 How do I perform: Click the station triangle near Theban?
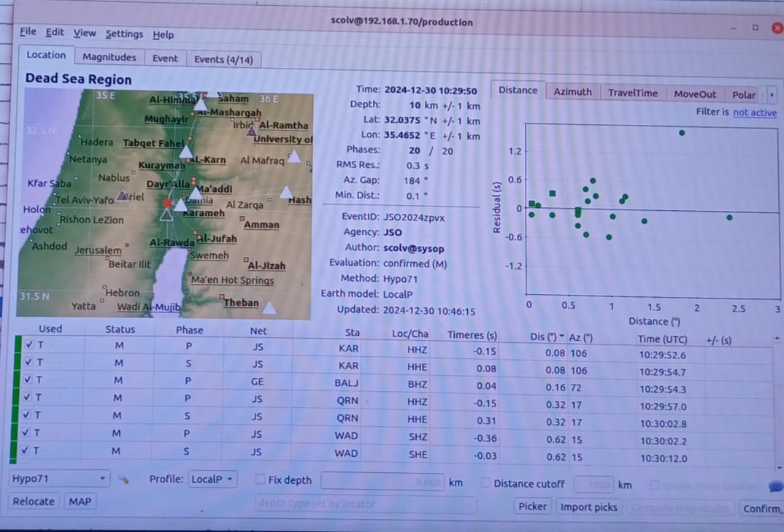tap(269, 309)
